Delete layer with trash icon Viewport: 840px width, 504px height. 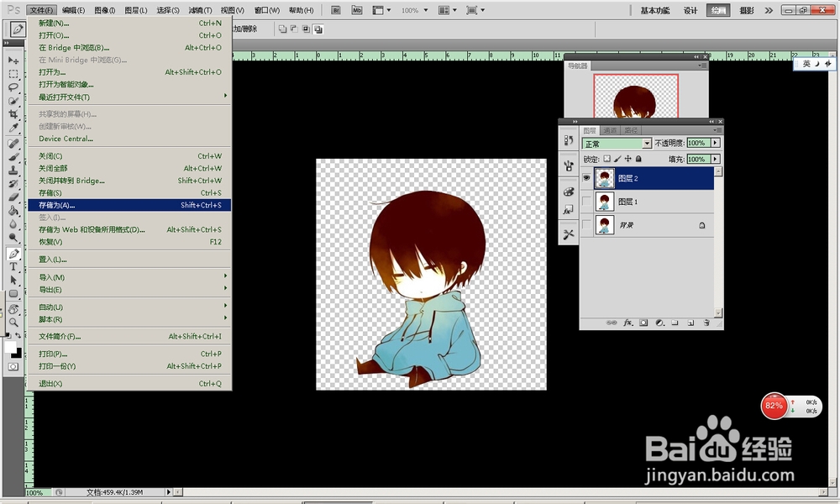pos(706,323)
